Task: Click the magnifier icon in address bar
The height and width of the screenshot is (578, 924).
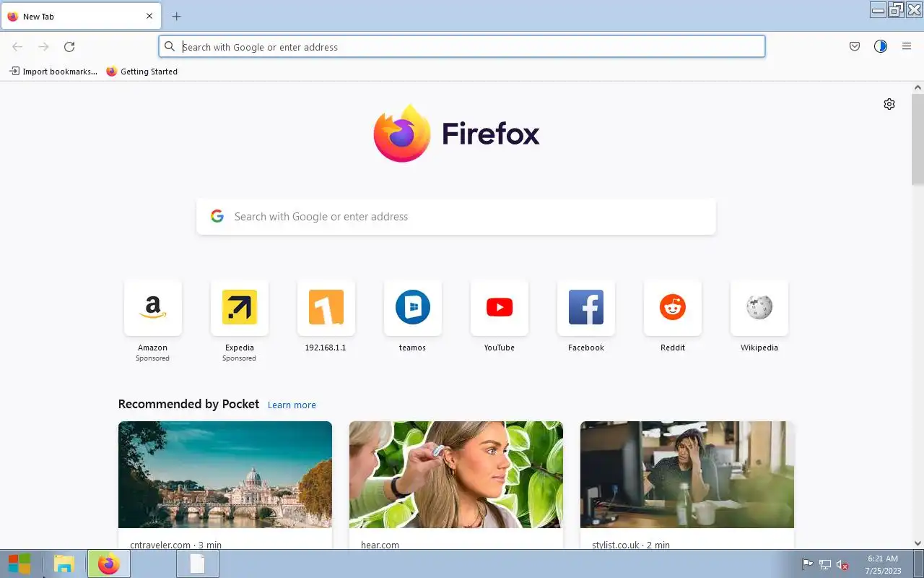Action: click(170, 47)
